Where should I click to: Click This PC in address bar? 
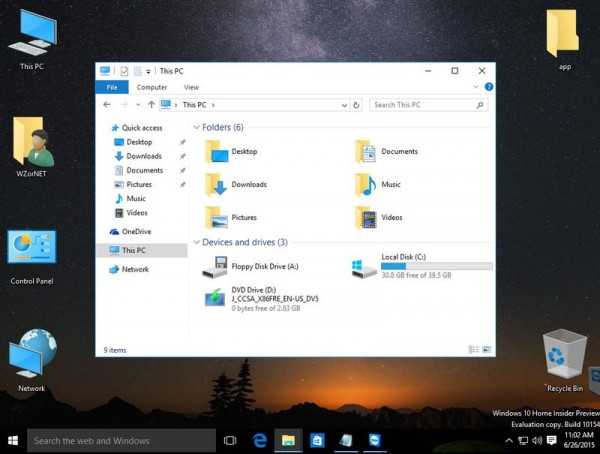click(194, 105)
